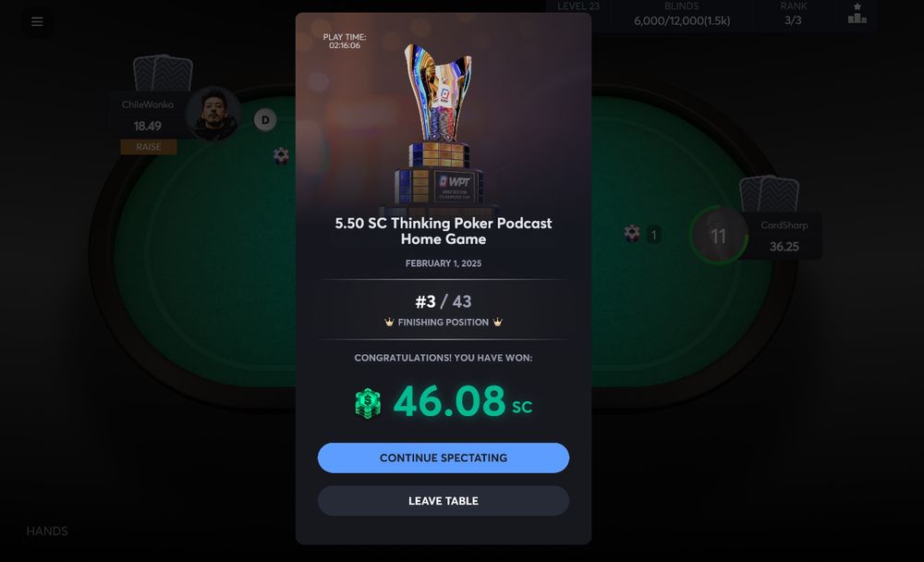
Task: Click the tournament title text
Action: point(444,231)
